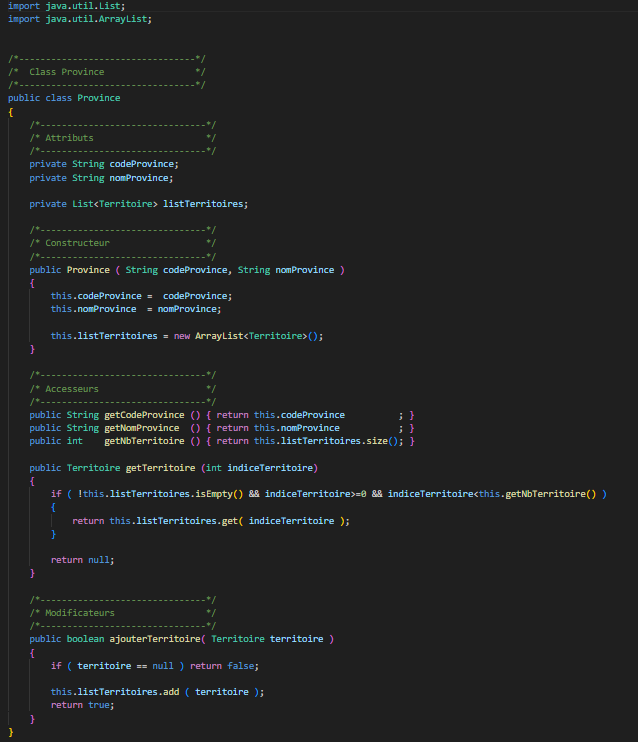Click listTerritoires in the private List declaration
This screenshot has width=638, height=742.
coord(203,204)
